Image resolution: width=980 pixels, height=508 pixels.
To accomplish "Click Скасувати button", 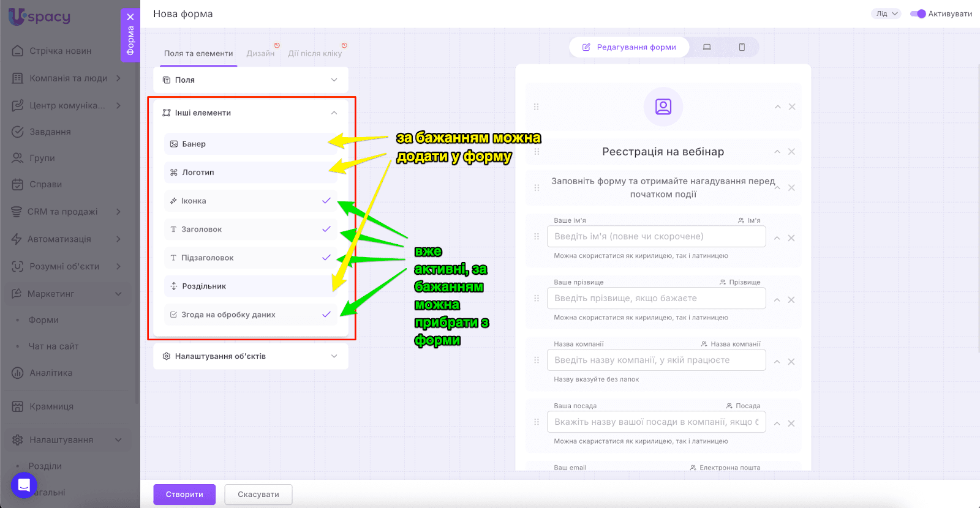I will [258, 495].
